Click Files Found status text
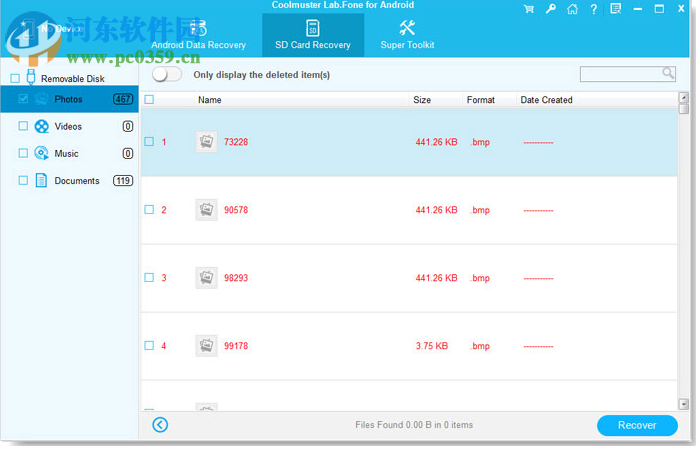 (x=414, y=425)
